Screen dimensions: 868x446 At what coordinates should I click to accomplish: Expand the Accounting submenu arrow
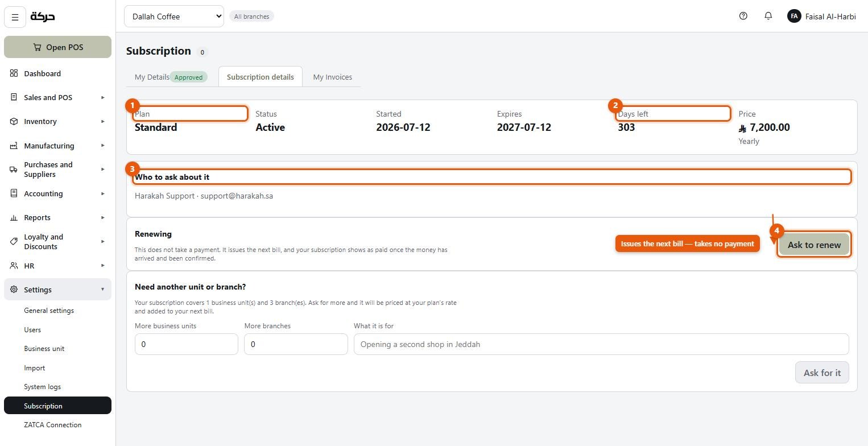[103, 193]
